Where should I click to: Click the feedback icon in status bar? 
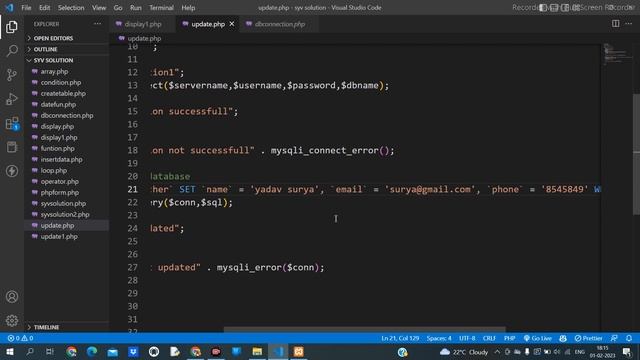coord(614,338)
